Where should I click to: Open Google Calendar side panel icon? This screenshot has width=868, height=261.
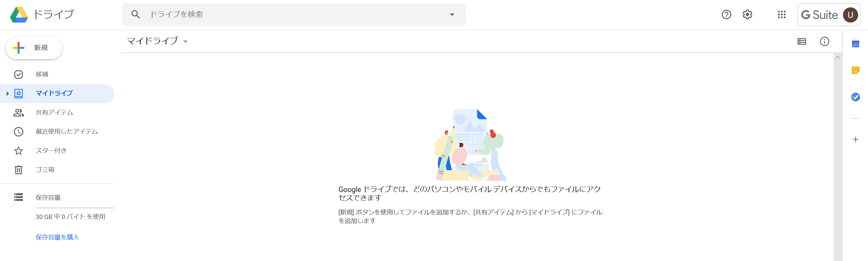tap(855, 44)
